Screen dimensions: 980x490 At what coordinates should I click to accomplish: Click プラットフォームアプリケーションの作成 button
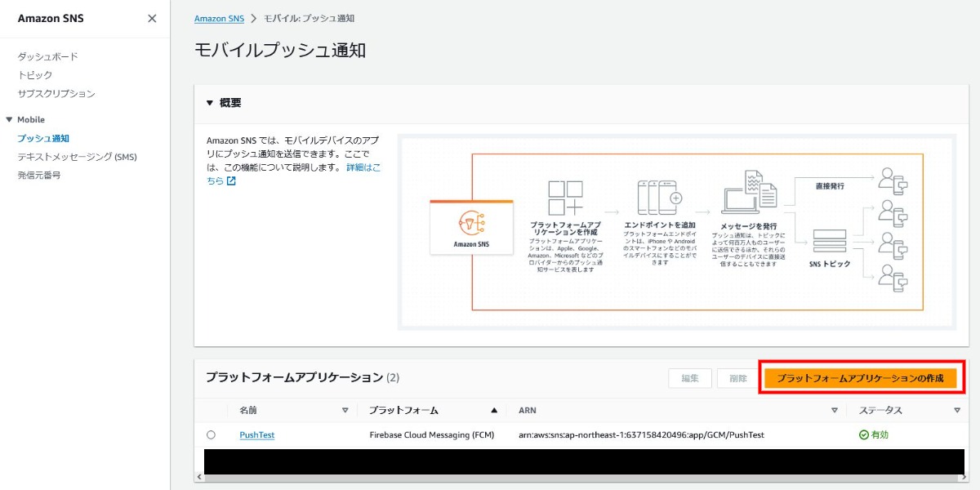[861, 378]
